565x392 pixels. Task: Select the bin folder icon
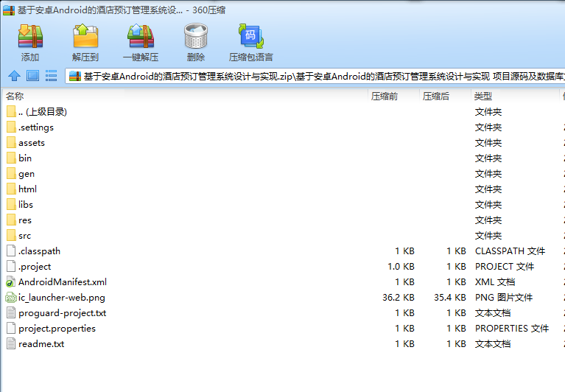[11, 158]
